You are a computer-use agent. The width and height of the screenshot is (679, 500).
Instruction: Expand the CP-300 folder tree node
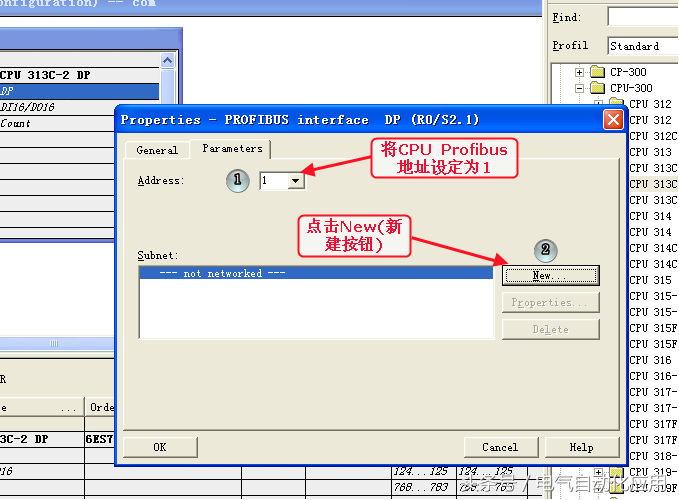(579, 72)
